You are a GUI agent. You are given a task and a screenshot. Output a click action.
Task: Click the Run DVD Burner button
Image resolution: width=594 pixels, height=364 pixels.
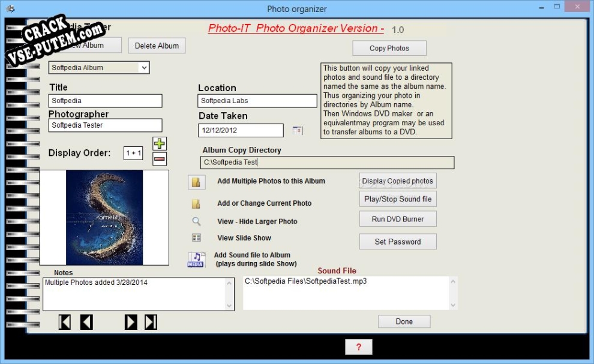coord(398,219)
